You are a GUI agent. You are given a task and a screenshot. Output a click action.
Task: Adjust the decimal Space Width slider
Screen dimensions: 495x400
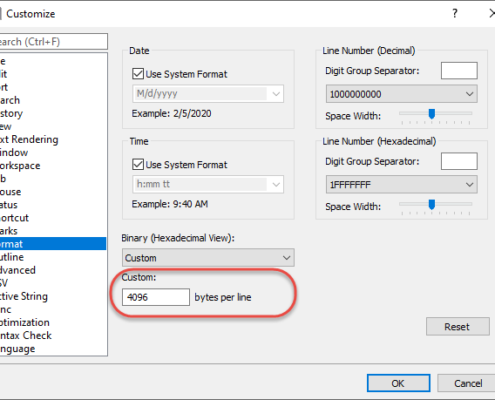click(432, 114)
